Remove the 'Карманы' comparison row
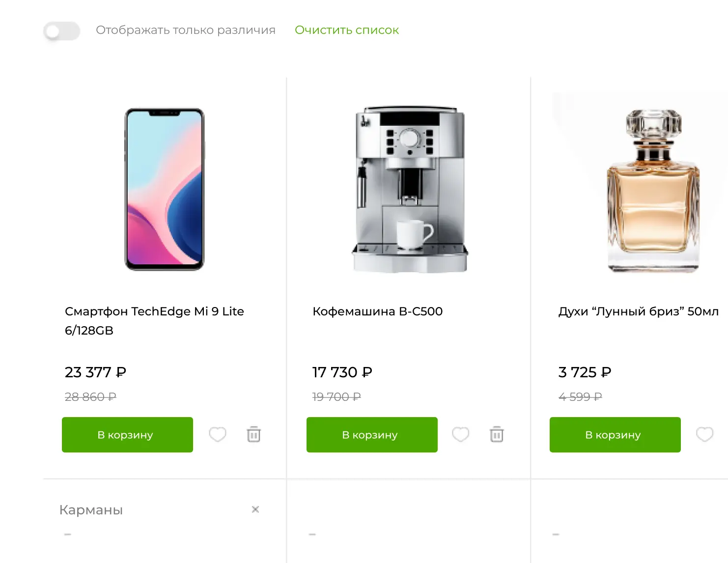The image size is (728, 563). point(255,509)
